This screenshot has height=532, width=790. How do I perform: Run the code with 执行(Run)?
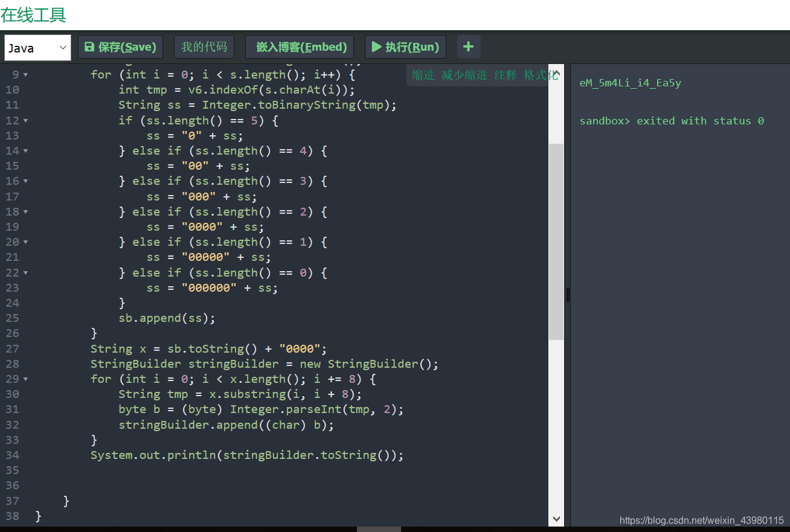(x=405, y=47)
